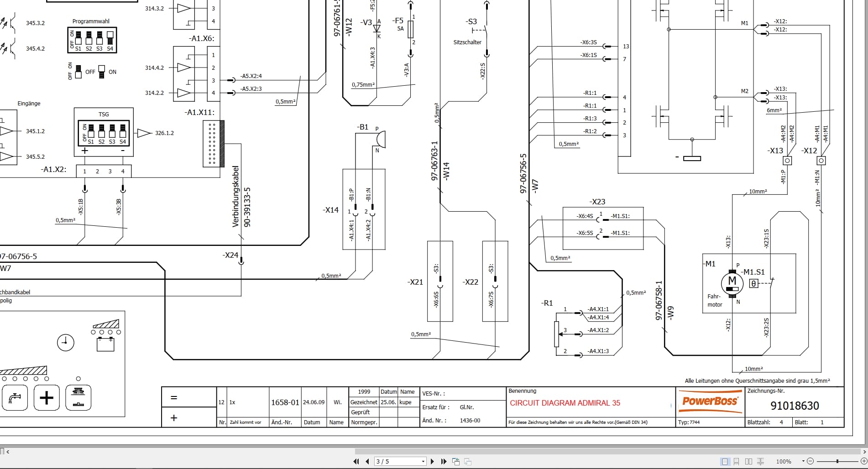Click the 97-06763-1 cable number

(x=435, y=160)
